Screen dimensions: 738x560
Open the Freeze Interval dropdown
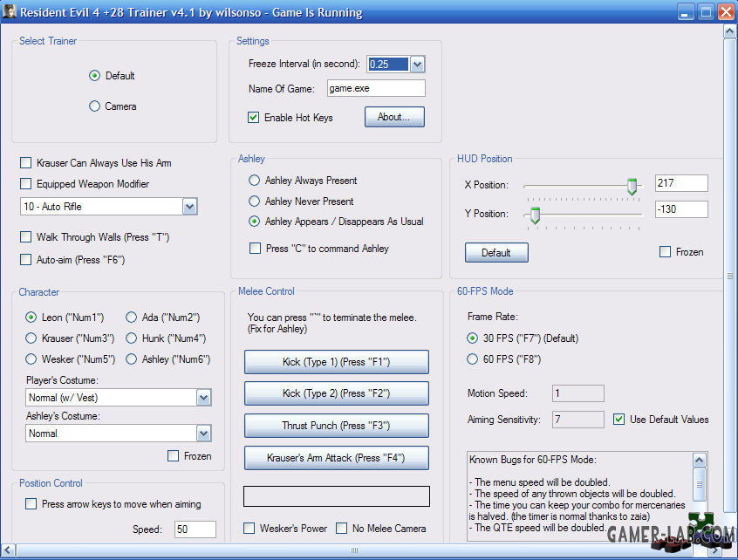[418, 64]
